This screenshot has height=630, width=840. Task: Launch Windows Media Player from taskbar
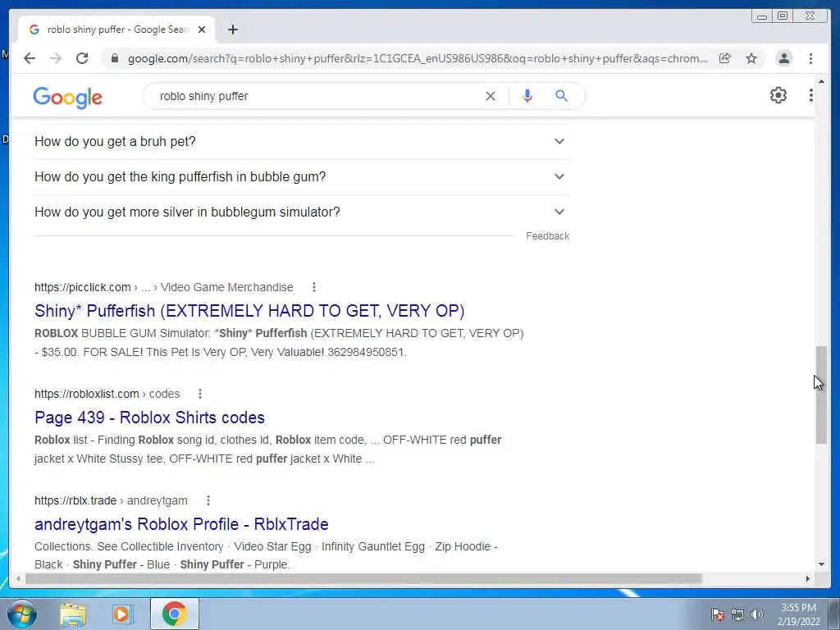123,614
